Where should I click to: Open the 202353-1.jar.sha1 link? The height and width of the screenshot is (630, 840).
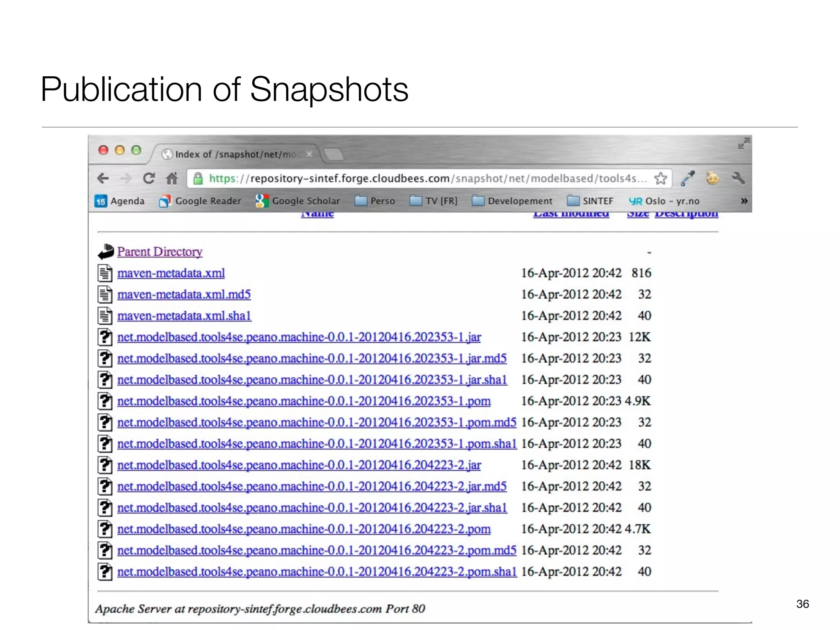click(x=312, y=380)
